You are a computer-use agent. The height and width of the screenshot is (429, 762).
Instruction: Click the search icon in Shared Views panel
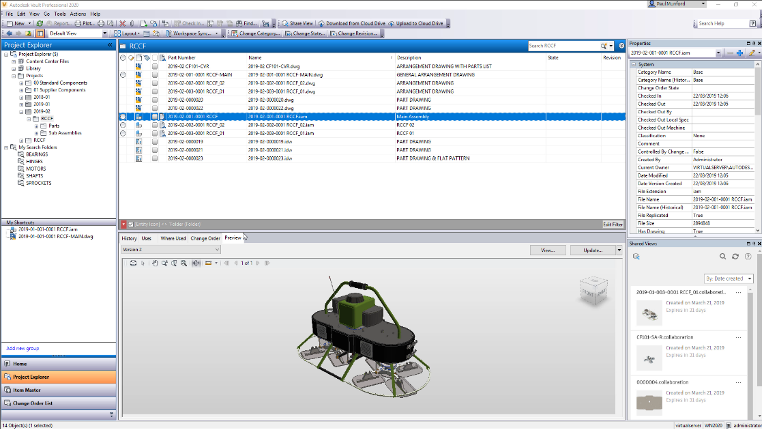[x=723, y=257]
